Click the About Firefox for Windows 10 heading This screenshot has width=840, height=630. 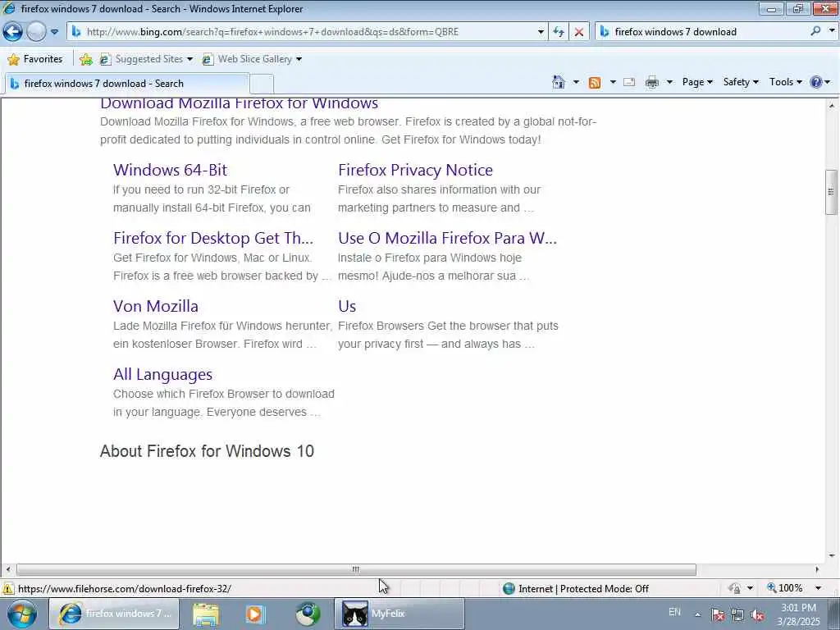[x=207, y=451]
